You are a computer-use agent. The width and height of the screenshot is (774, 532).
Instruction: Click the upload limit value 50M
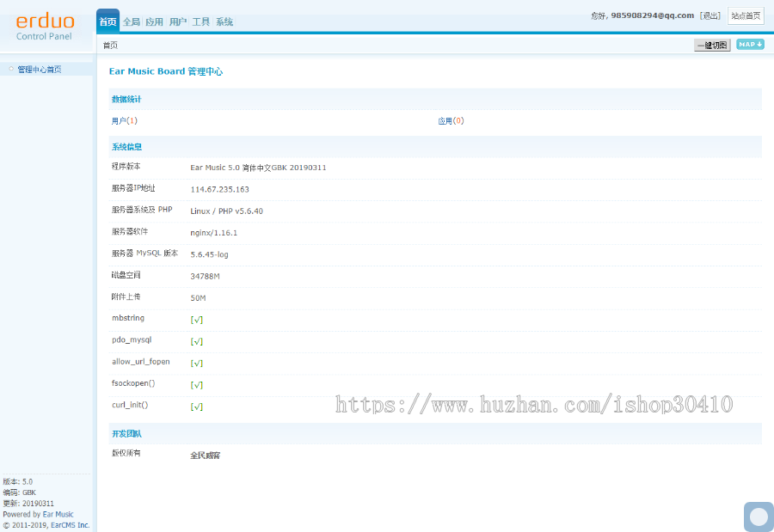click(198, 298)
